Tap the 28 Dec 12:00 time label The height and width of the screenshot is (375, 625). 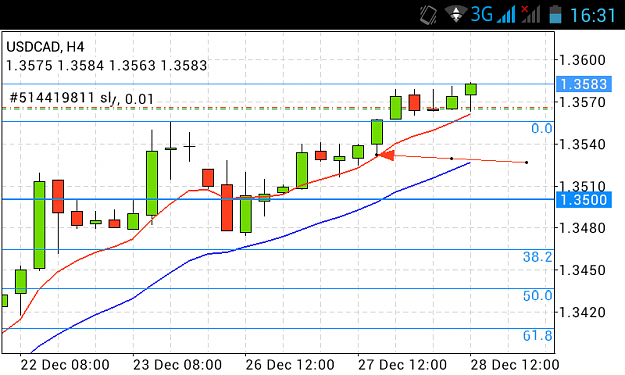click(x=515, y=365)
